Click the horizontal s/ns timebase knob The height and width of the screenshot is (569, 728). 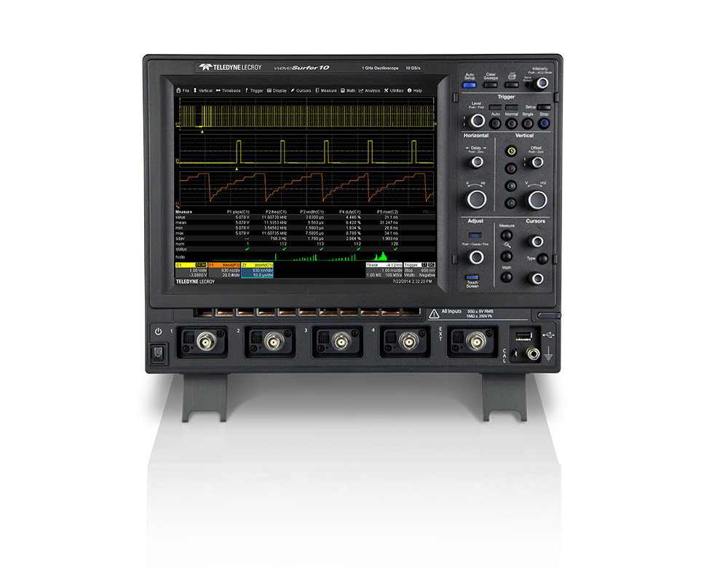click(476, 199)
